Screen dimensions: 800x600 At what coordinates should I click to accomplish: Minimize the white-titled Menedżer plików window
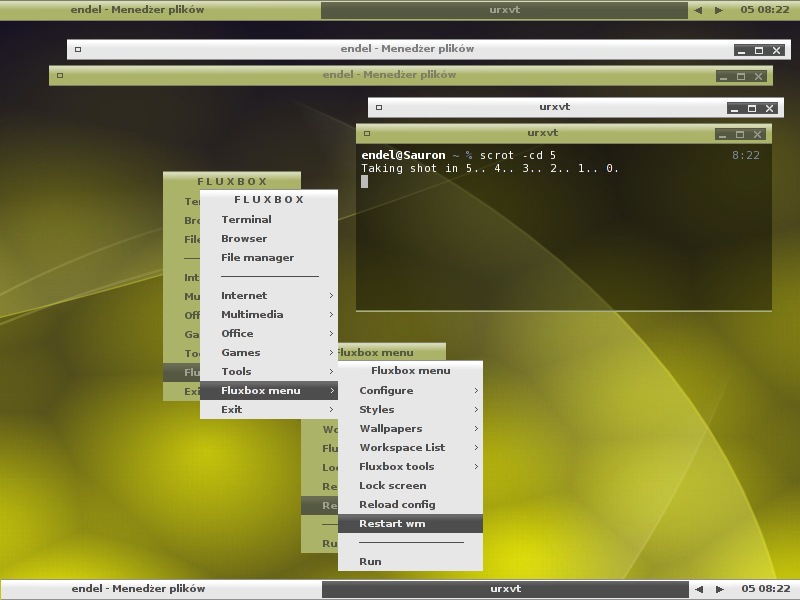[742, 50]
